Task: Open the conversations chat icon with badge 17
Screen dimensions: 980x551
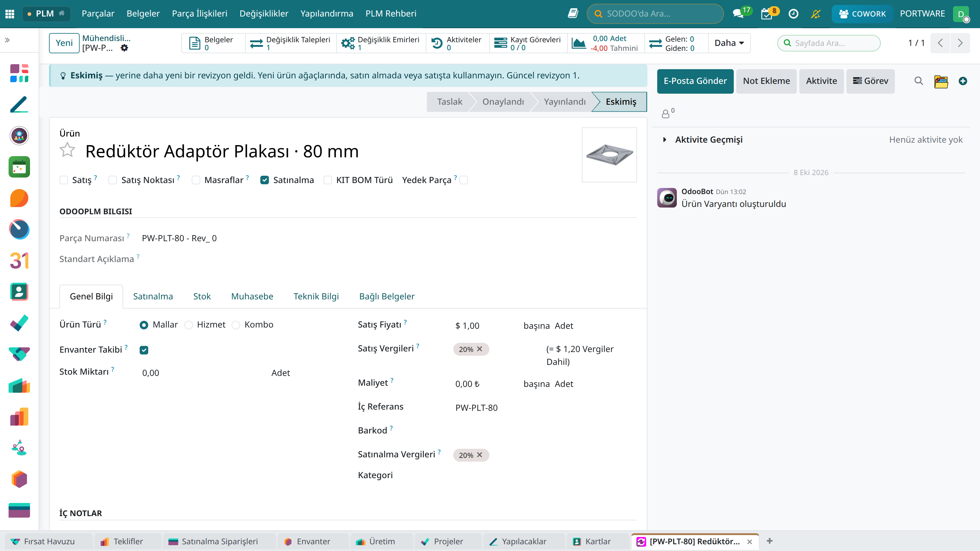Action: (x=738, y=14)
